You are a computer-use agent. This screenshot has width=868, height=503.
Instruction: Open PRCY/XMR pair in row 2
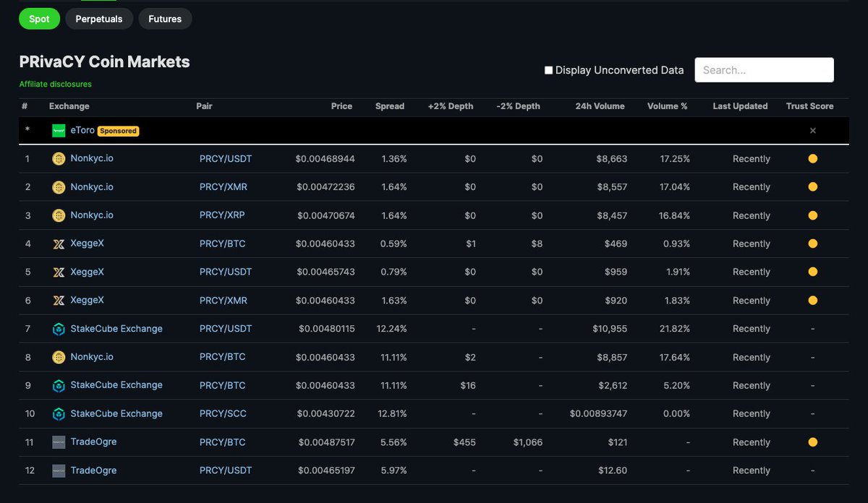224,187
